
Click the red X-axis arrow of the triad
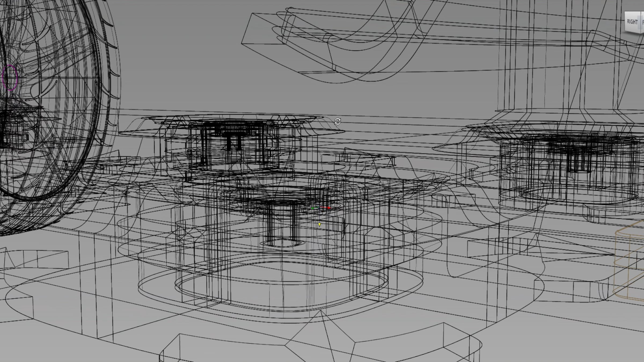pyautogui.click(x=329, y=208)
